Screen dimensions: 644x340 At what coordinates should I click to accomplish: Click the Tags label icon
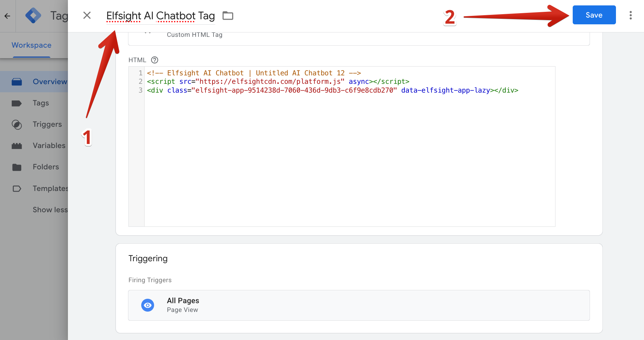coord(17,103)
